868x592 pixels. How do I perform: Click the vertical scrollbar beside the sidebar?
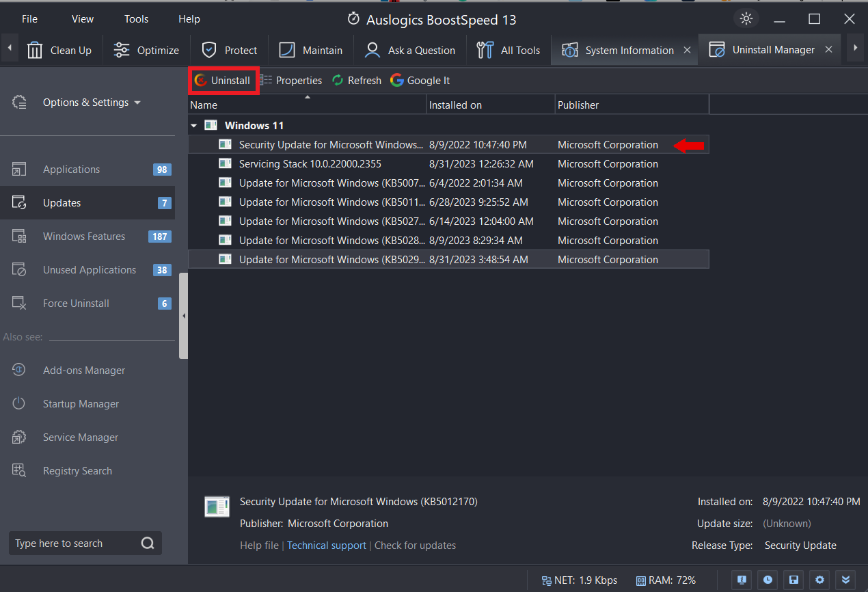pyautogui.click(x=183, y=314)
